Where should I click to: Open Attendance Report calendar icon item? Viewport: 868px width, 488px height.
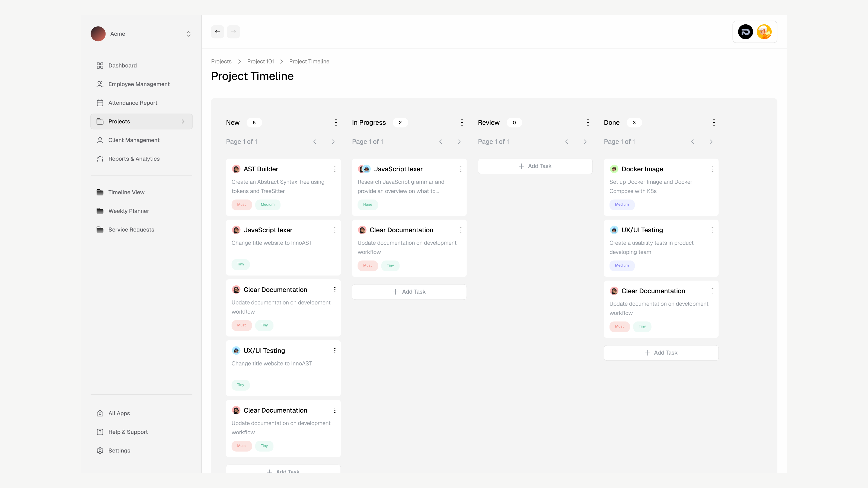(x=100, y=103)
